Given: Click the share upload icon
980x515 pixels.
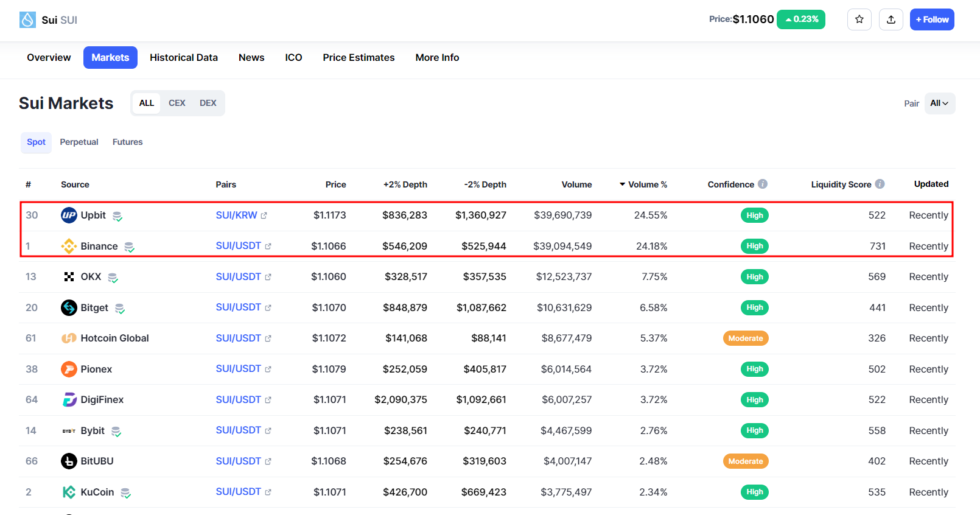Looking at the screenshot, I should [x=891, y=19].
